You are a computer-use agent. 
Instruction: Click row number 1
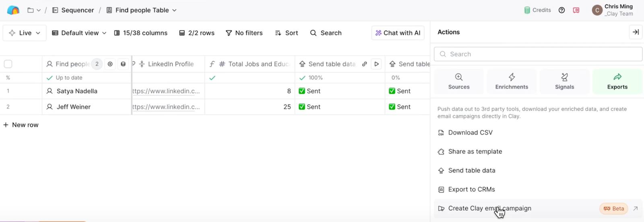(x=8, y=91)
